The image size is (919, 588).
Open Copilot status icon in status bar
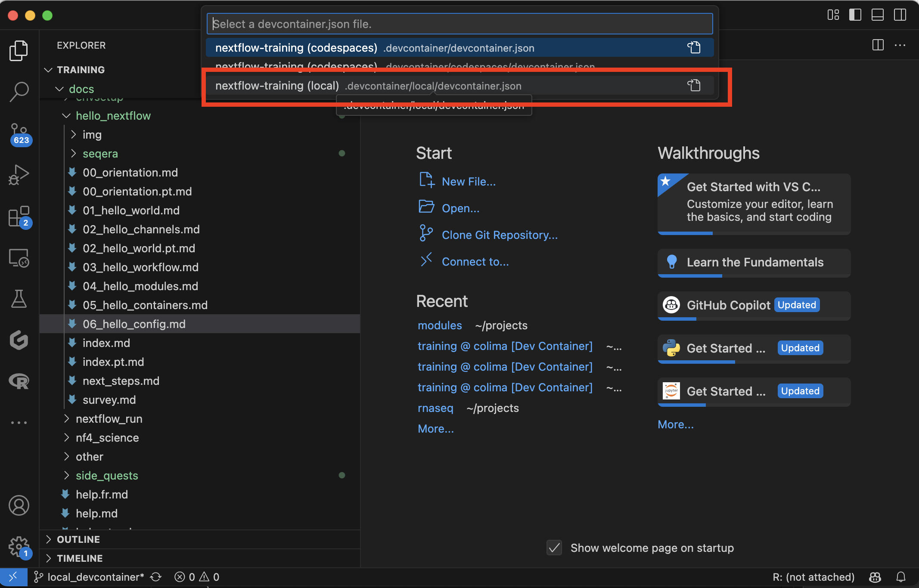(x=875, y=577)
